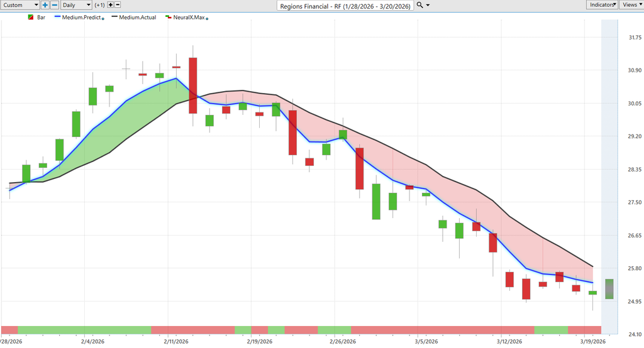Toggle the NeuralX.Max legend label

189,18
